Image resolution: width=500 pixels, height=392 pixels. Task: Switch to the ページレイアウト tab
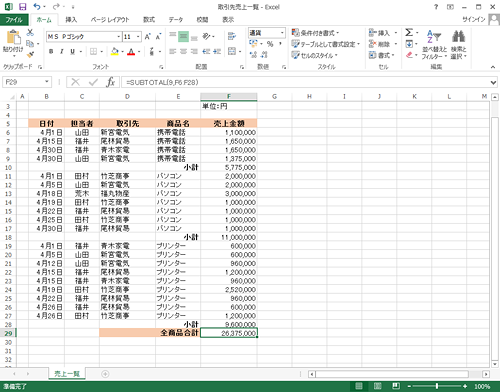click(110, 20)
